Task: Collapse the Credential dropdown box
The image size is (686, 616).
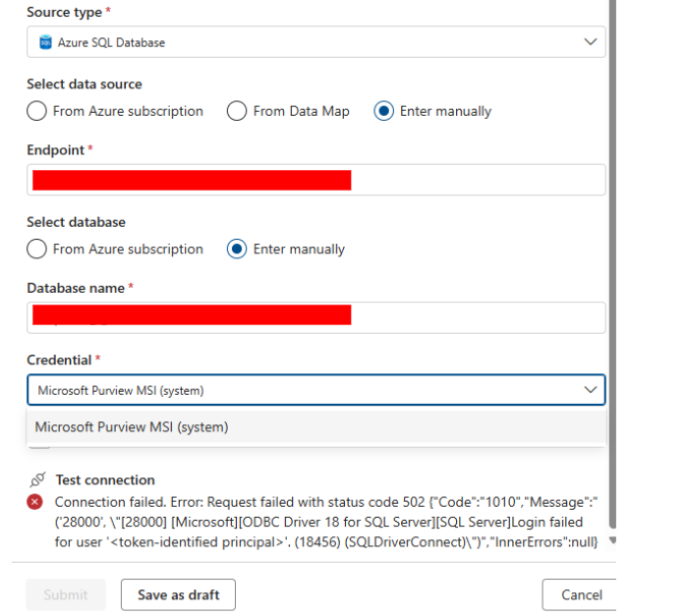Action: pos(315,389)
